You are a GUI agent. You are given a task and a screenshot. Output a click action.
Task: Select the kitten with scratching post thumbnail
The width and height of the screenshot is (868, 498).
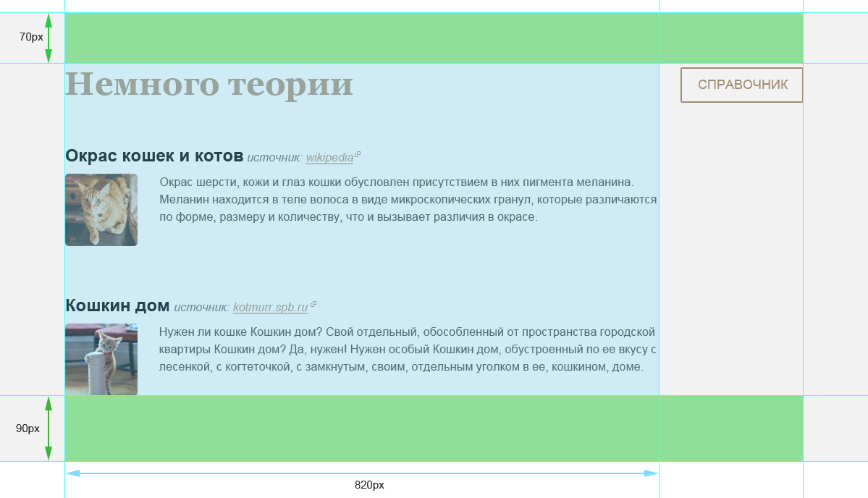101,359
